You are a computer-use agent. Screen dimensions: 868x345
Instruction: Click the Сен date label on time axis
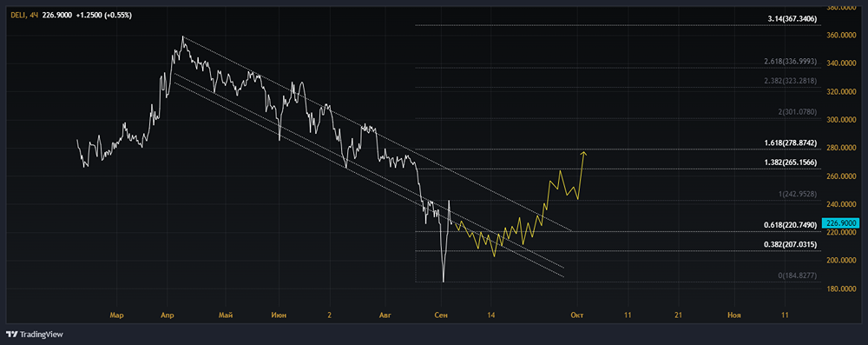[441, 315]
